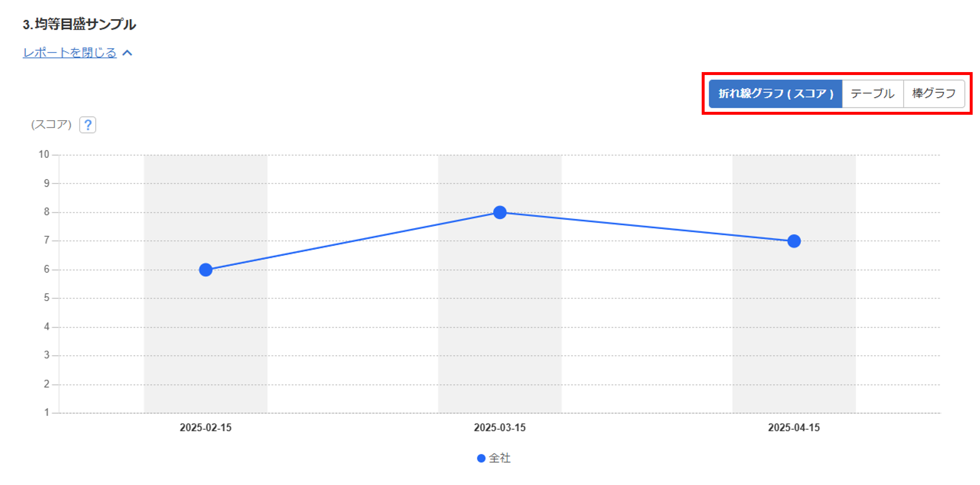Click the y-axis label 10
This screenshot has width=980, height=485.
44,154
